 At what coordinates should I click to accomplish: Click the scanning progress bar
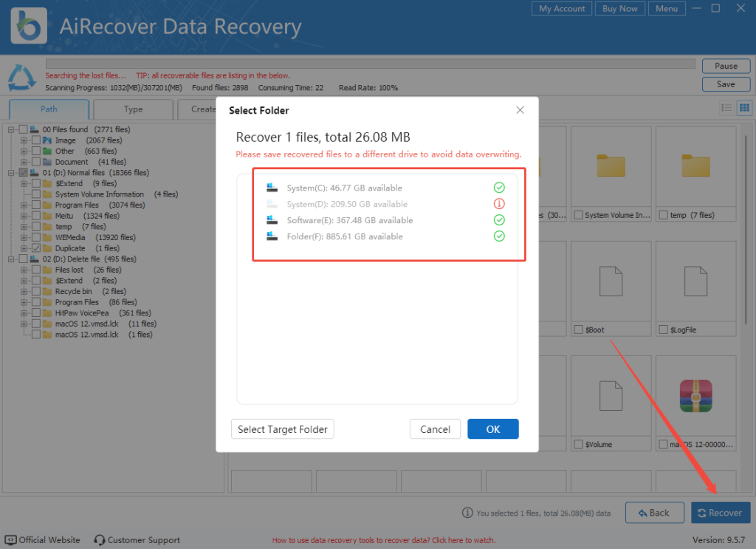[369, 64]
